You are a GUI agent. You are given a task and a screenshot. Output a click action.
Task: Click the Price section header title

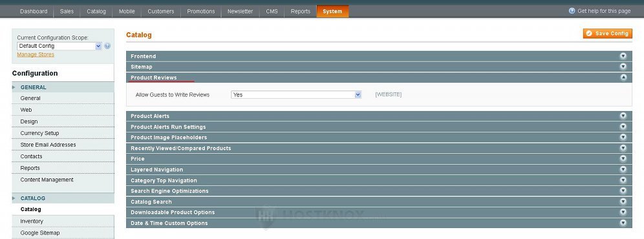coord(138,159)
